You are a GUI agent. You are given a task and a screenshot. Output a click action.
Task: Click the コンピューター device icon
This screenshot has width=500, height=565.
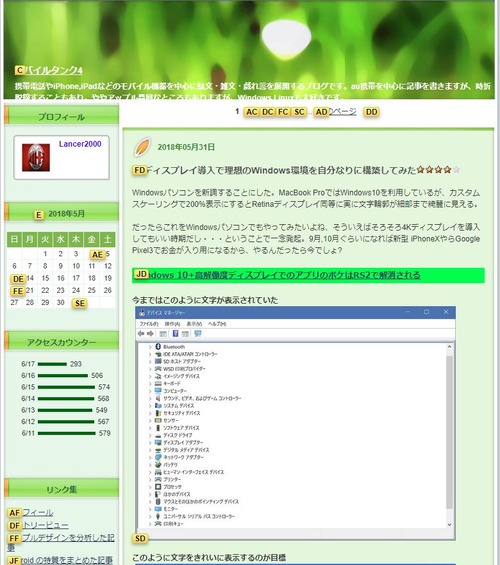click(158, 391)
